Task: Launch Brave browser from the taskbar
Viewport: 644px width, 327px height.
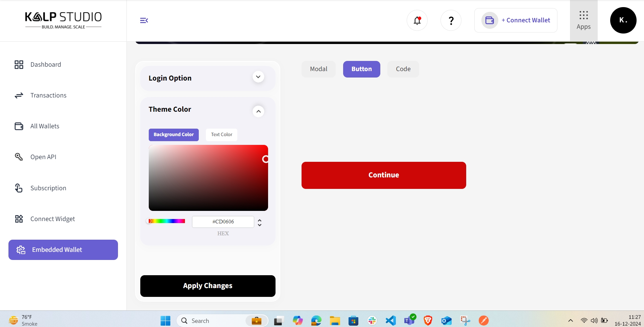Action: pyautogui.click(x=428, y=320)
